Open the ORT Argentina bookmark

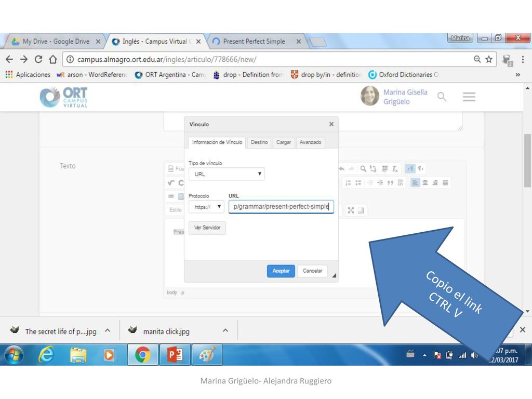pos(170,75)
